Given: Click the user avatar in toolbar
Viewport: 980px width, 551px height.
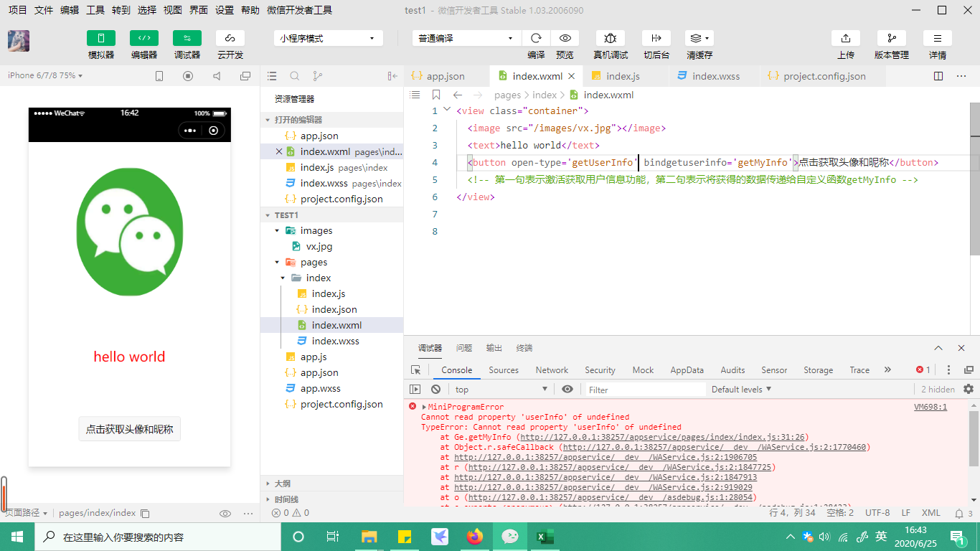Looking at the screenshot, I should (19, 41).
